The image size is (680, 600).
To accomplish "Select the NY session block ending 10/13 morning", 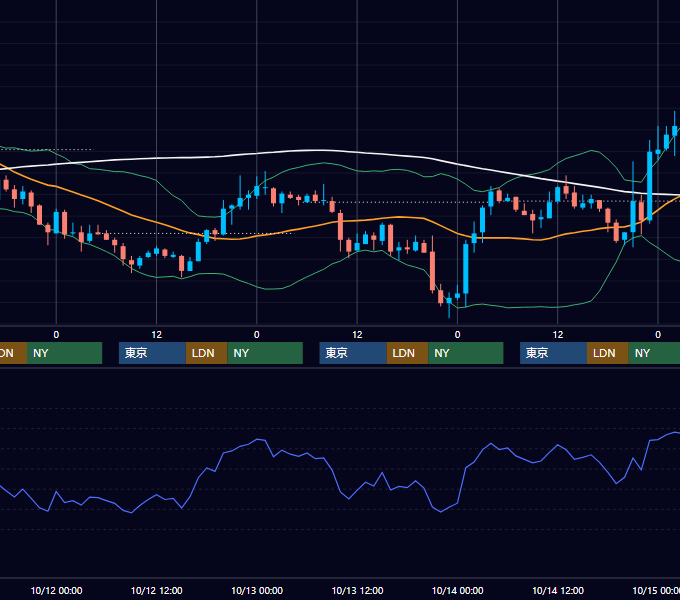I will (x=265, y=353).
